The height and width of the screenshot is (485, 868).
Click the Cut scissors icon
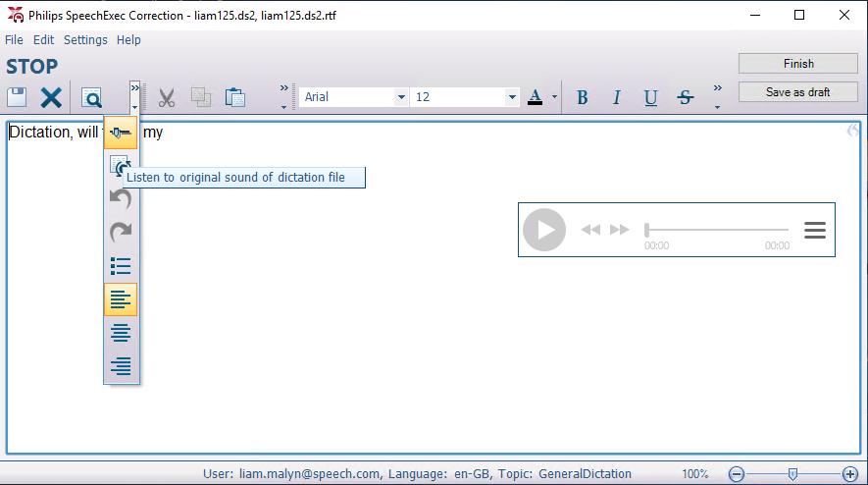point(166,97)
